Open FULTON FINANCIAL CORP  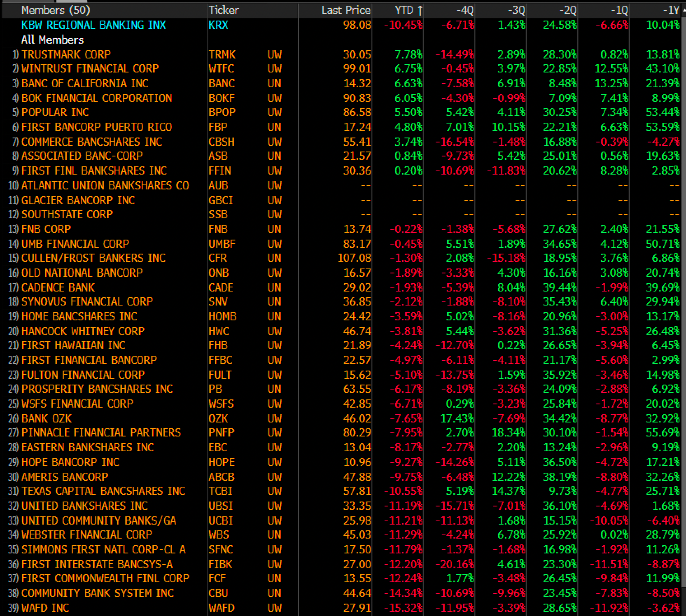[83, 375]
